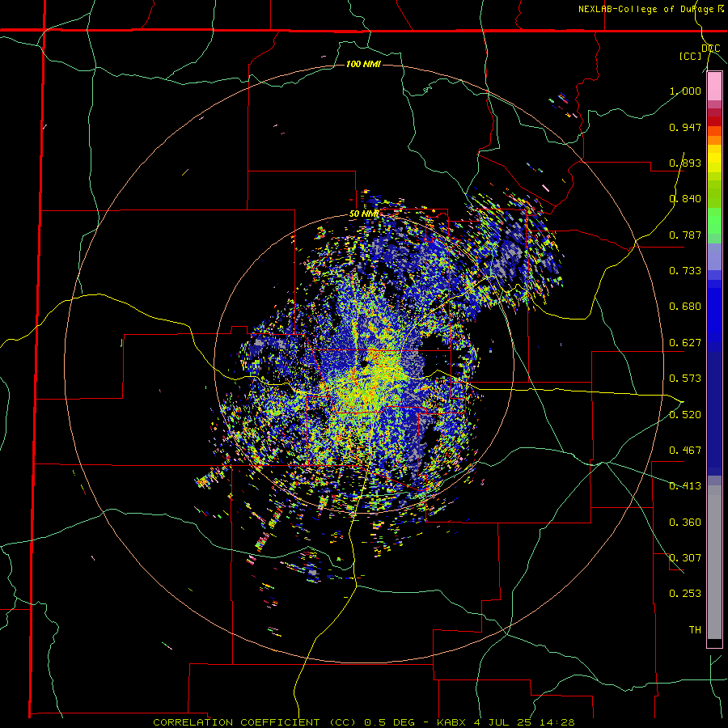This screenshot has width=728, height=728.
Task: Click the 0.5 DEG elevation text in the caption
Action: (x=390, y=722)
